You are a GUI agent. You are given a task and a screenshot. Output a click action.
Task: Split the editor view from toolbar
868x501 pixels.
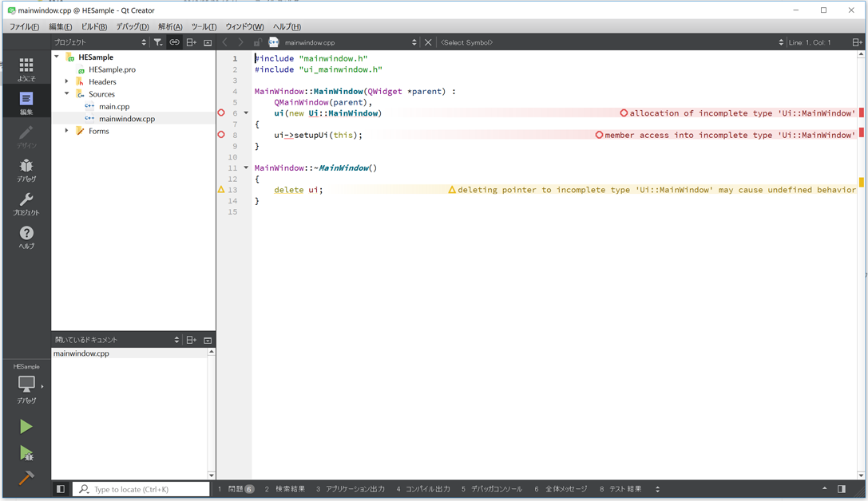point(857,42)
